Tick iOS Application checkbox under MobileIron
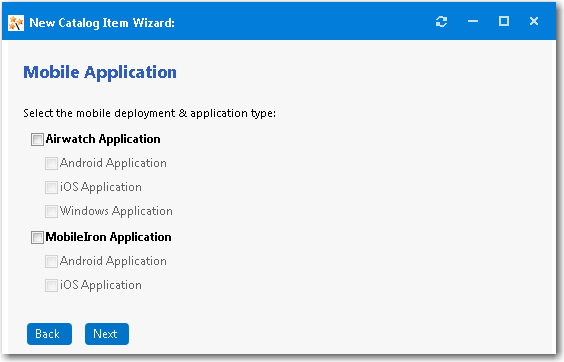The width and height of the screenshot is (564, 362). (51, 286)
